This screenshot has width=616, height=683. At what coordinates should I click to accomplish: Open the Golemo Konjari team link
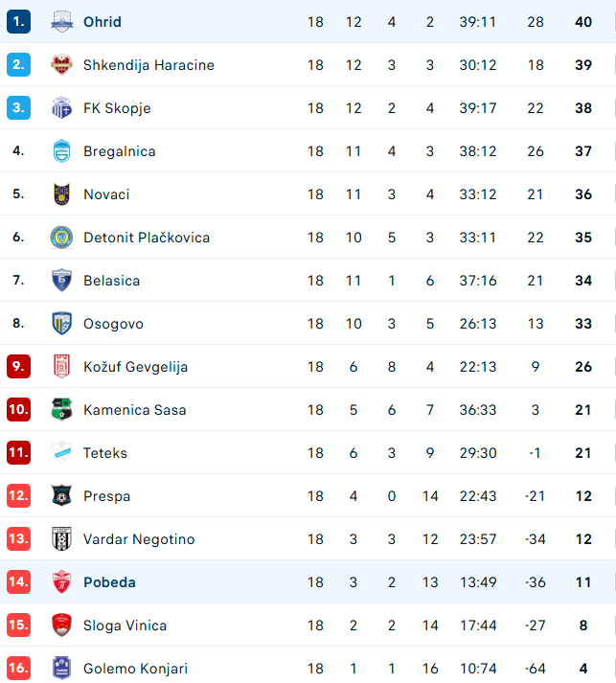click(135, 669)
